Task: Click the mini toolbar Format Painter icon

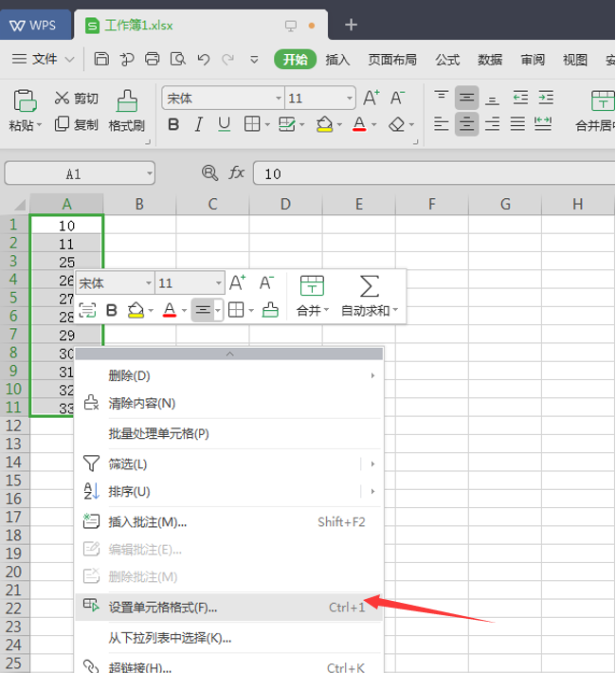Action: pos(270,309)
